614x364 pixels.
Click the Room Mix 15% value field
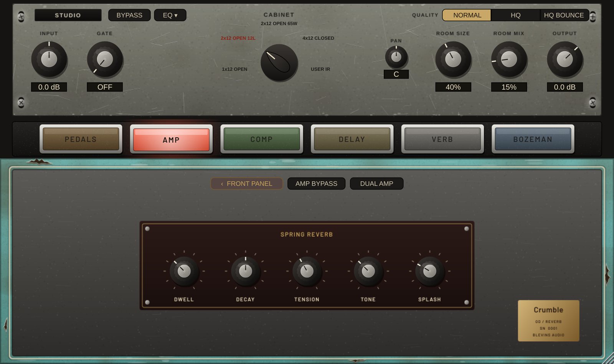509,87
